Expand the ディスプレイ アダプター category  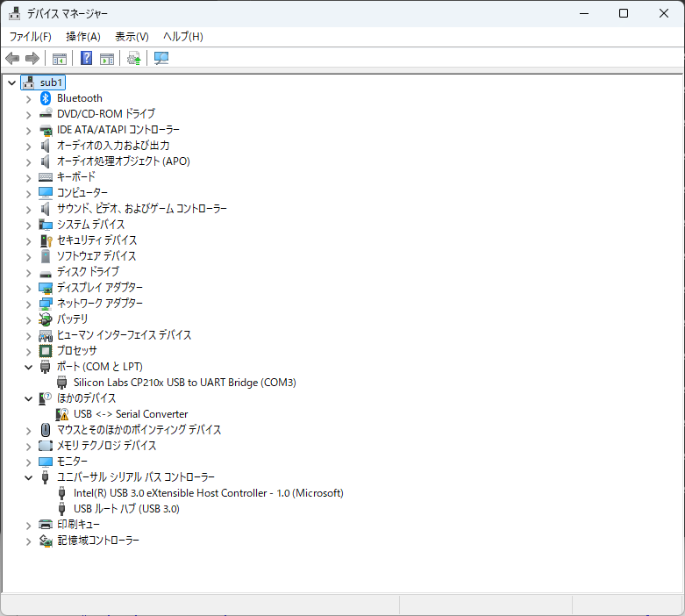[28, 288]
